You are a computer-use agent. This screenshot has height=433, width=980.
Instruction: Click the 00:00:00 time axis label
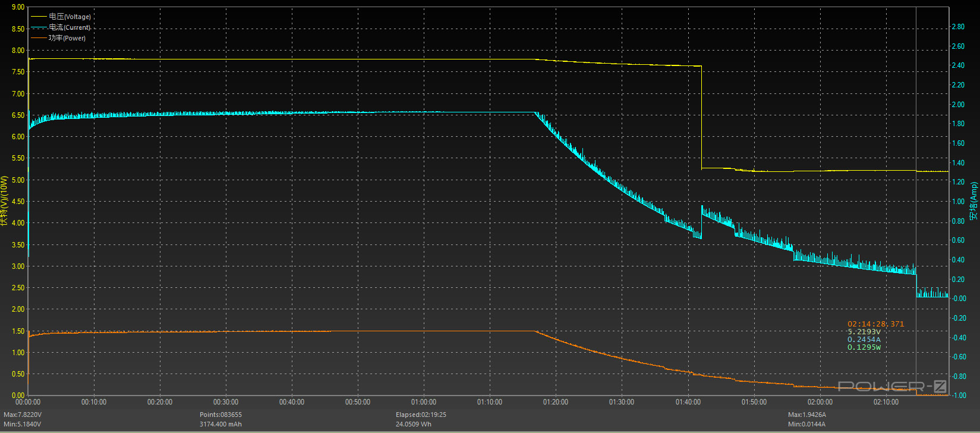click(x=28, y=402)
